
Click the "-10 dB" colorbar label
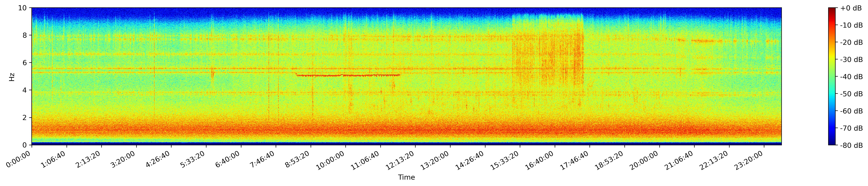(x=852, y=25)
